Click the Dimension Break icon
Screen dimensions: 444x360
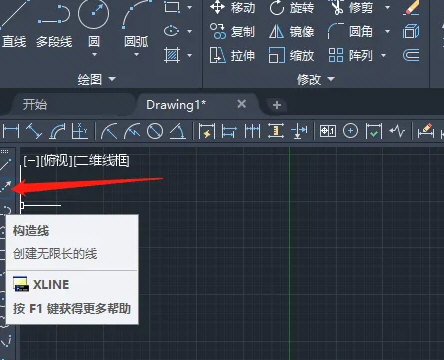pos(299,131)
